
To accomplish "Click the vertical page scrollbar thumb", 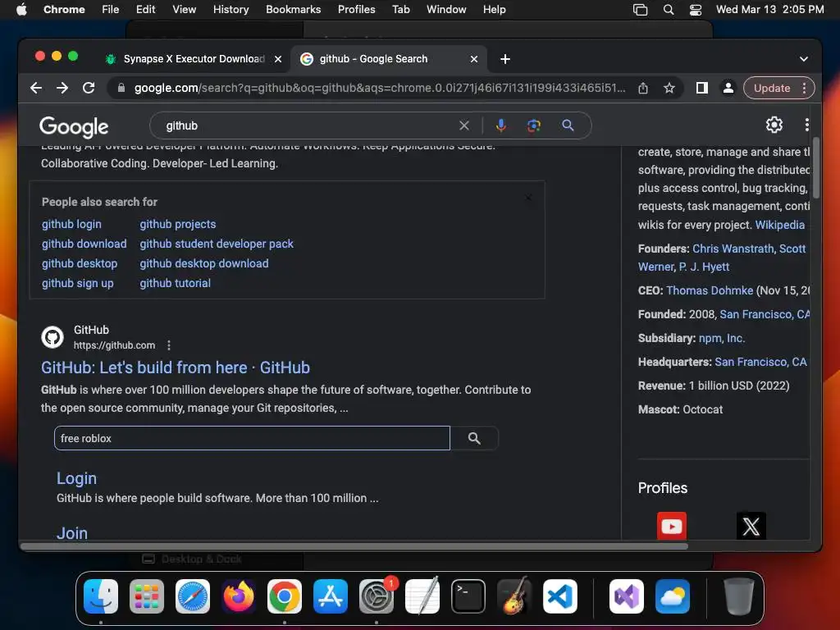I will (x=816, y=168).
